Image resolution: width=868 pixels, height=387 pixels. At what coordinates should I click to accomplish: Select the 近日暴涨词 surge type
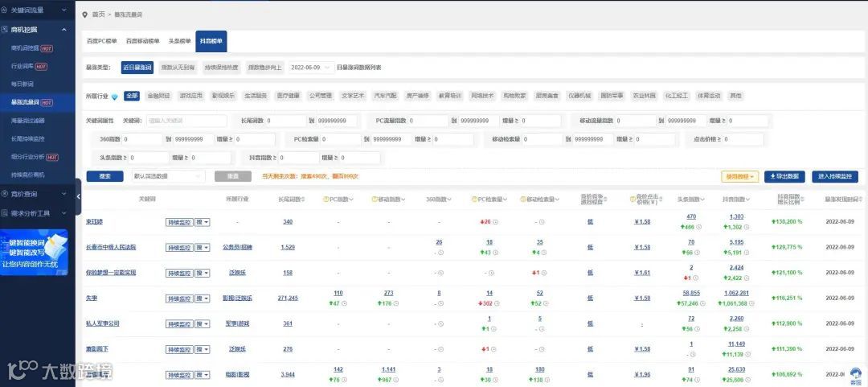(x=137, y=68)
